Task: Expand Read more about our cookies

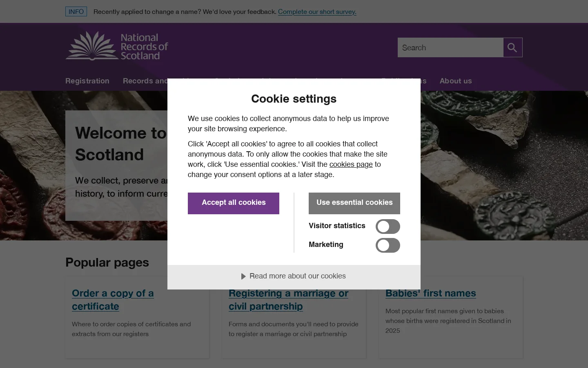Action: click(294, 276)
